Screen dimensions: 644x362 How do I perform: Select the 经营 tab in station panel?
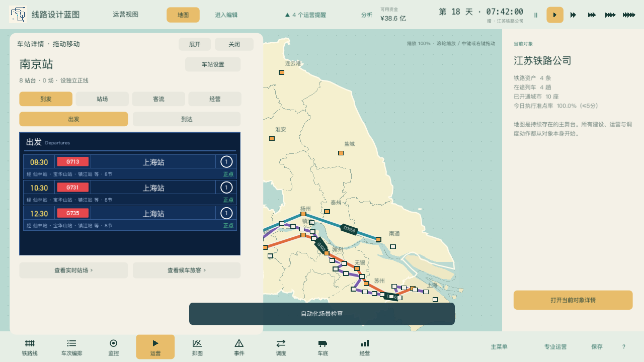click(215, 99)
